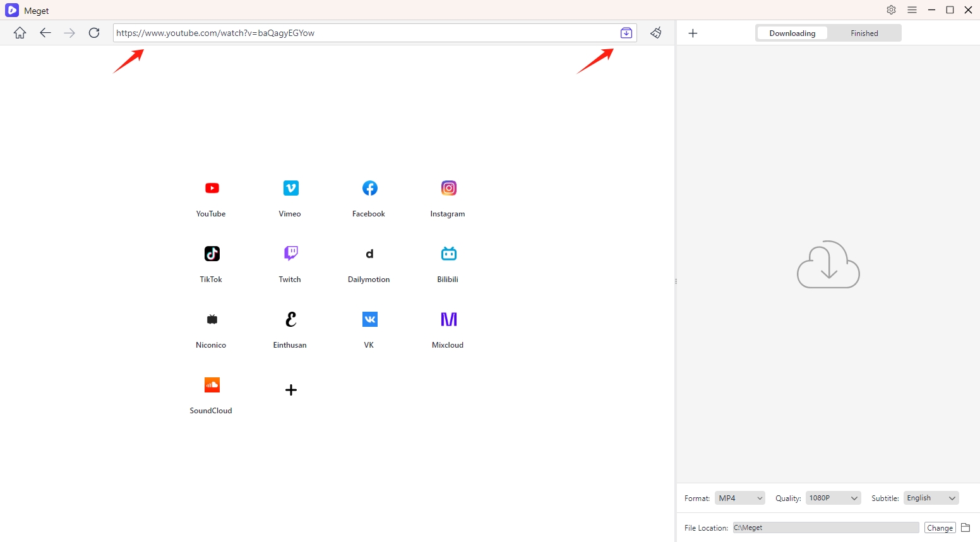Image resolution: width=980 pixels, height=542 pixels.
Task: Open the Einthusan shortcut
Action: click(290, 329)
